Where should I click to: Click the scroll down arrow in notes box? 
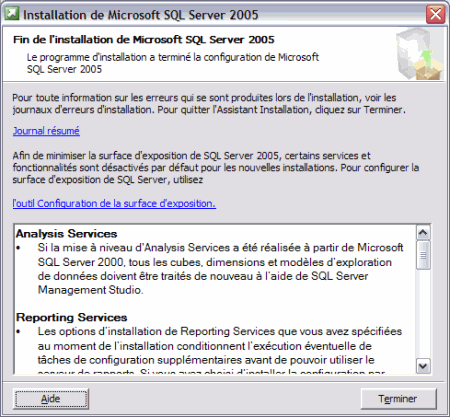pos(423,366)
